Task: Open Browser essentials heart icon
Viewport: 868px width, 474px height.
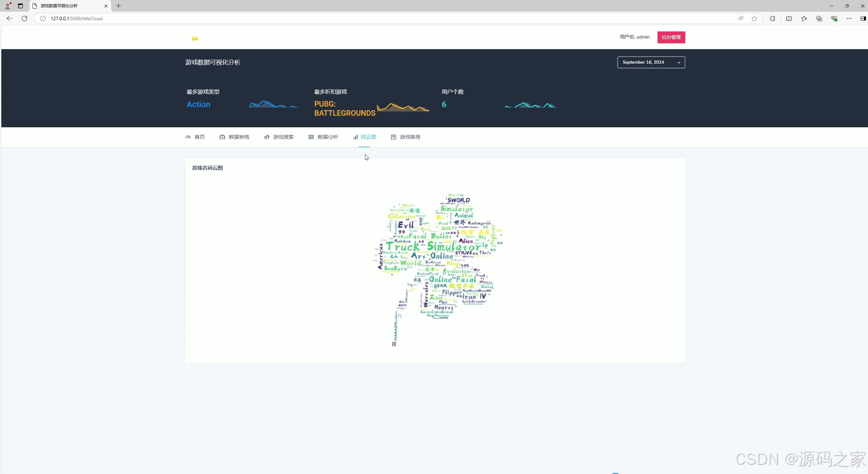Action: 834,18
